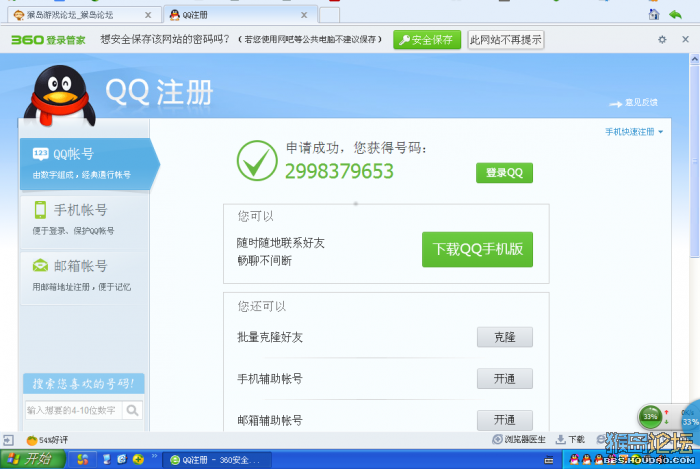Click the green 33% memory accelerator ball
Screen dimensions: 700x469
pos(650,417)
